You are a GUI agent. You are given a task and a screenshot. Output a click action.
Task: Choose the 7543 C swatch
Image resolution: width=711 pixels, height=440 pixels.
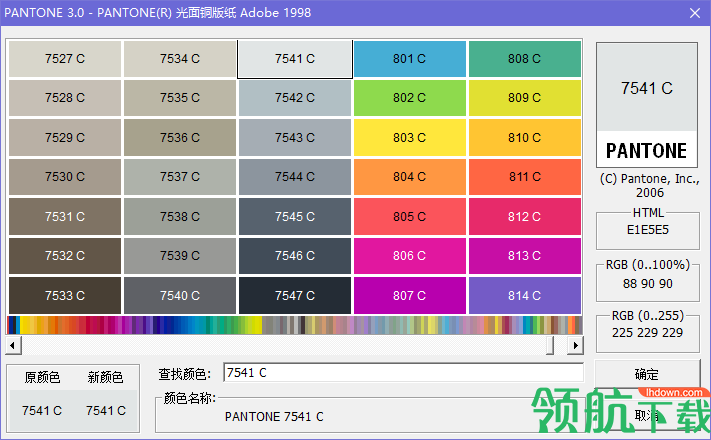point(295,137)
